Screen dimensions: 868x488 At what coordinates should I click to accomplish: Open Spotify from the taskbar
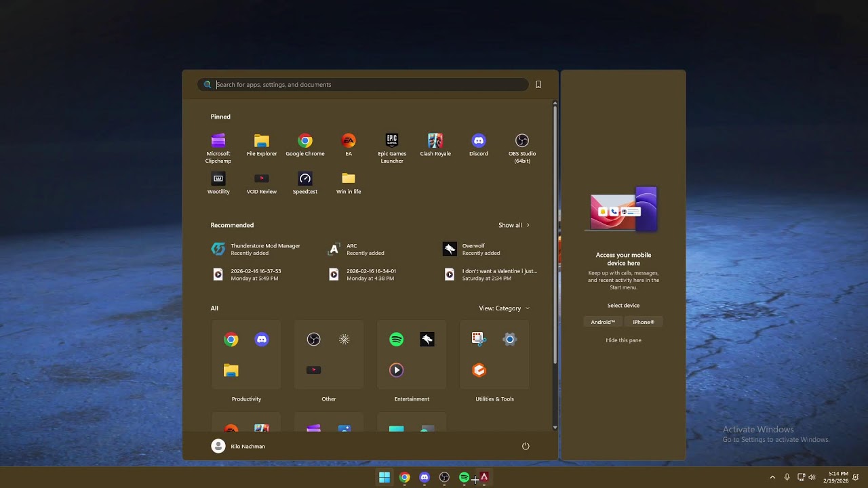click(464, 477)
